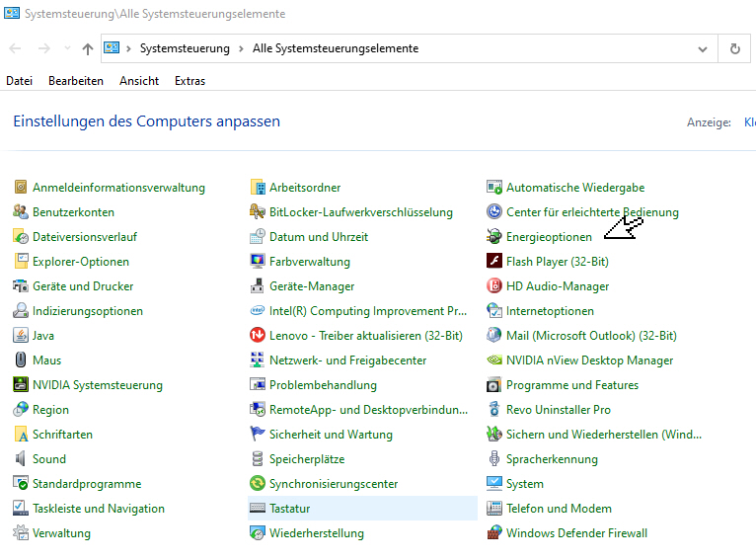This screenshot has height=560, width=756.
Task: Open recent locations dropdown arrow
Action: (x=67, y=48)
